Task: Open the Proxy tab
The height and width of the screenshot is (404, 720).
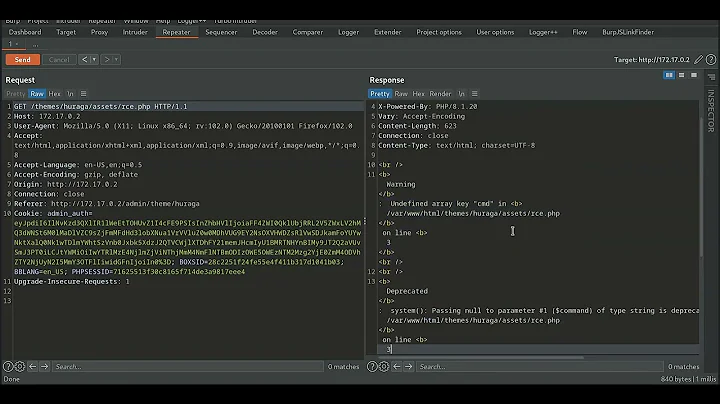Action: 99,32
